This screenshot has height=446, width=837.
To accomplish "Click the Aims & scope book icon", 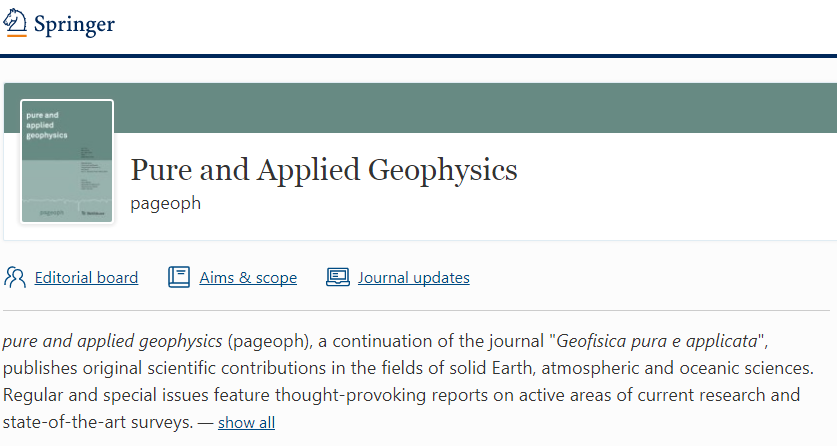I will click(179, 277).
